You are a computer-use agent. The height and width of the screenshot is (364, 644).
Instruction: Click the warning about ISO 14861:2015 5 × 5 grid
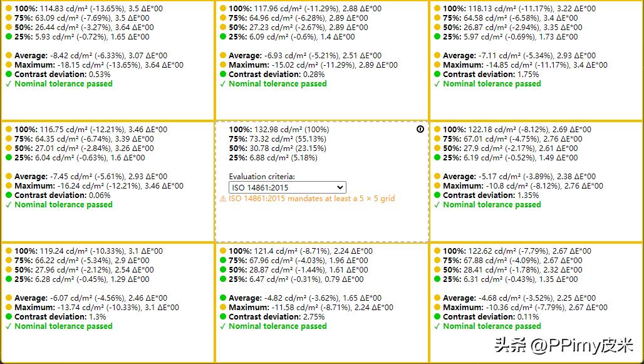(307, 199)
